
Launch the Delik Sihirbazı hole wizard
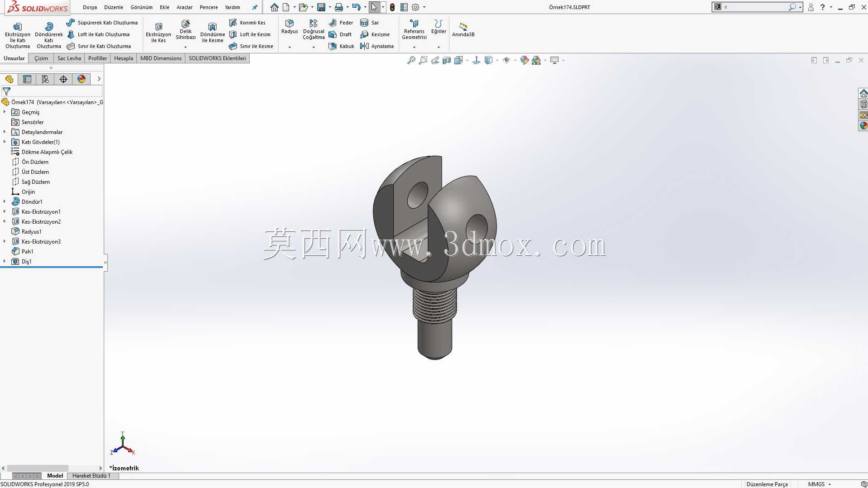(x=185, y=30)
